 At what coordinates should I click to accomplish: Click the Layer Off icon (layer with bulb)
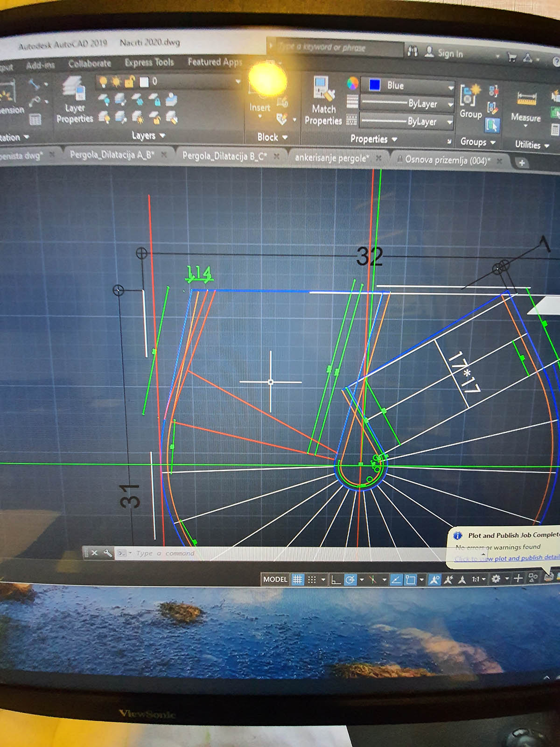(104, 99)
